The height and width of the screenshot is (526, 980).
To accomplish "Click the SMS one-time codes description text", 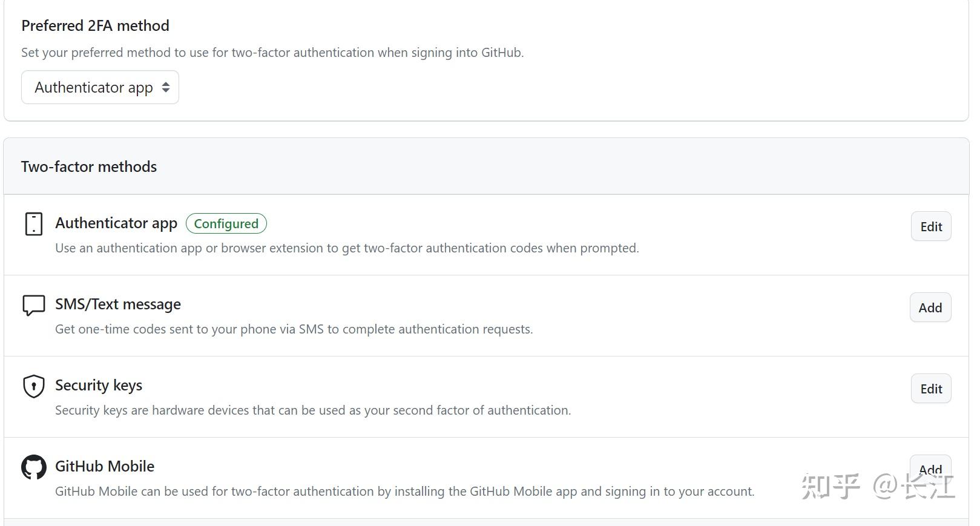I will 294,329.
